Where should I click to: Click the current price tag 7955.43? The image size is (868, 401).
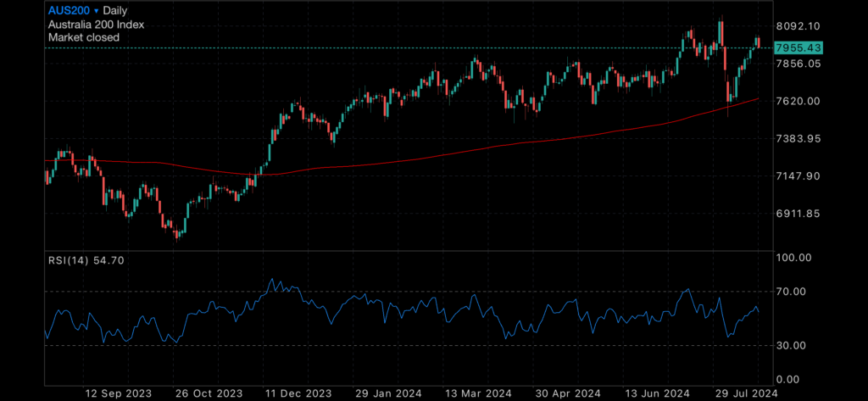[x=798, y=48]
